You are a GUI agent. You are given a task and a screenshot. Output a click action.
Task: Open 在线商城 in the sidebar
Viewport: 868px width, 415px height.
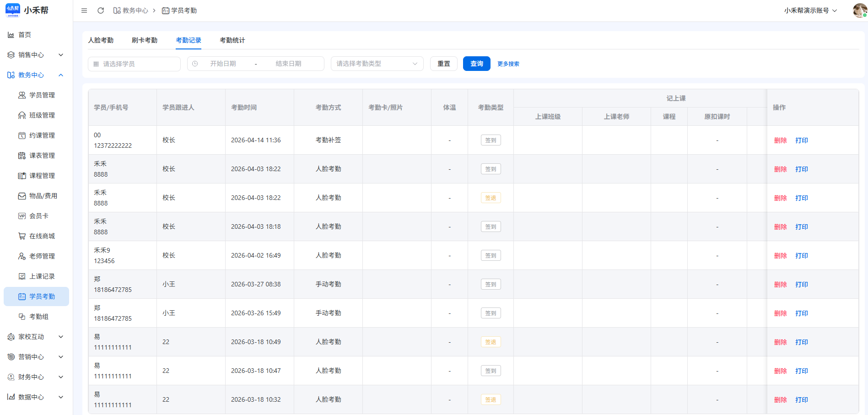tap(42, 236)
